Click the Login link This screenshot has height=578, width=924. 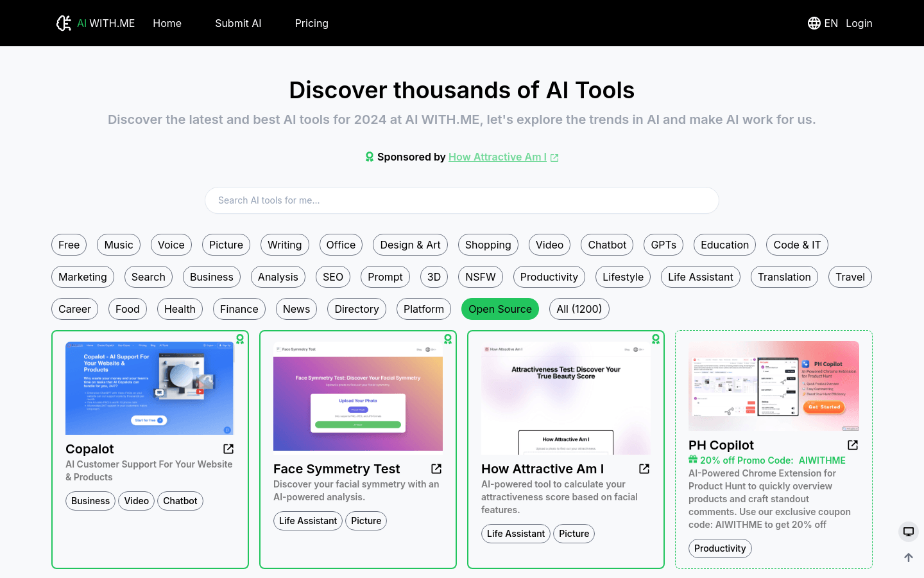(859, 23)
